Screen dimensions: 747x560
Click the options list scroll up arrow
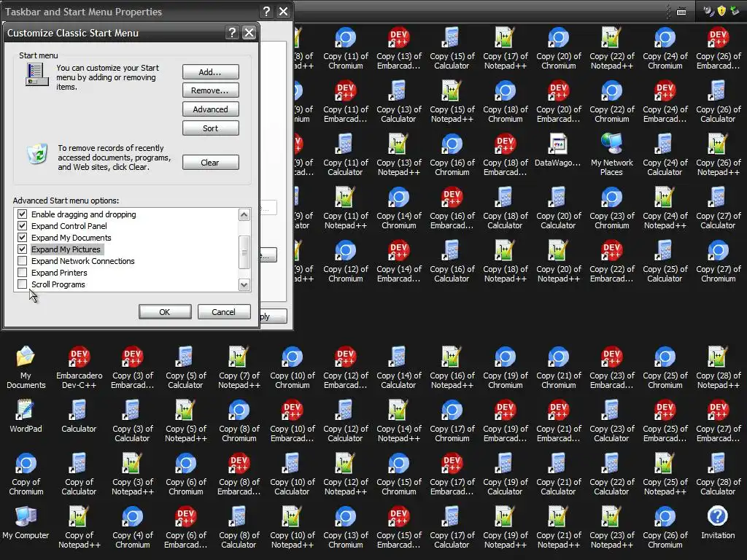point(244,214)
